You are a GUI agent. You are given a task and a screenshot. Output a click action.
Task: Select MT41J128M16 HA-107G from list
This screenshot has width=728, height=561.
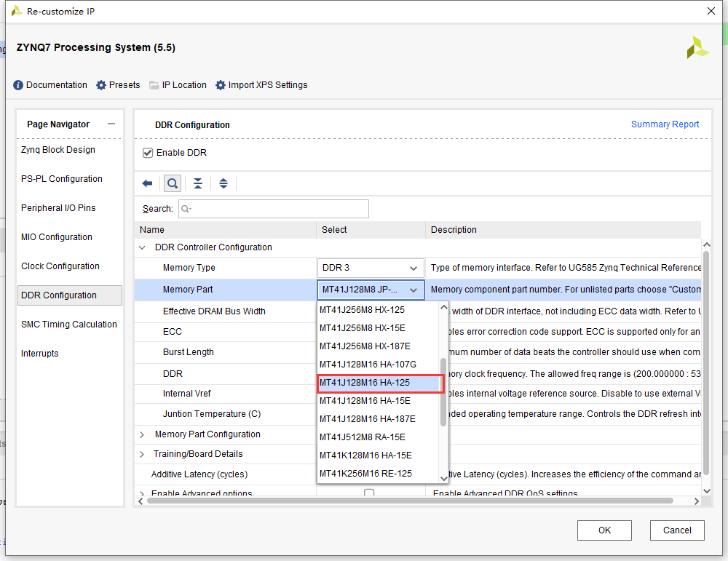[x=379, y=365]
